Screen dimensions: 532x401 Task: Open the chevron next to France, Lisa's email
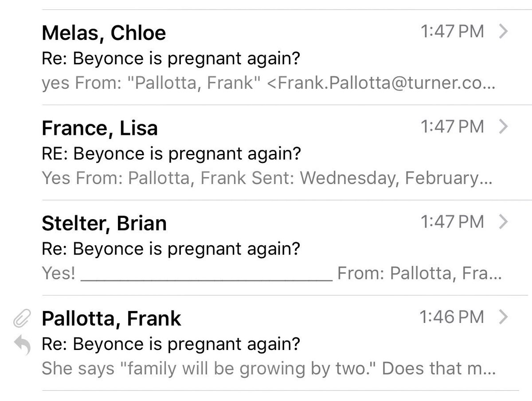coord(502,127)
